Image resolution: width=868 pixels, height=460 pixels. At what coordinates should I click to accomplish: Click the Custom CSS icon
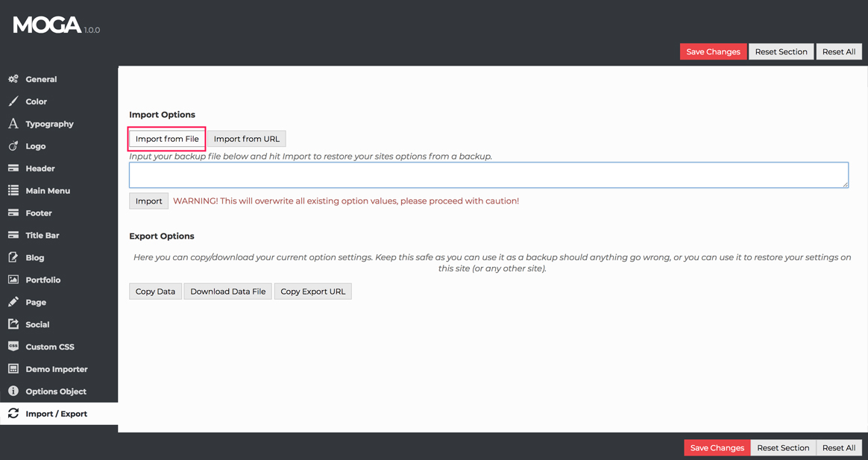(x=13, y=347)
